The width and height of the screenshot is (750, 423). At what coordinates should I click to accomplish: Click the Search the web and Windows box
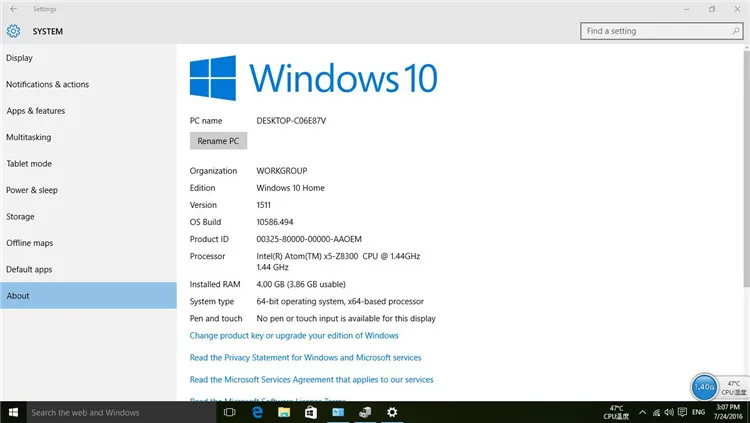(119, 412)
